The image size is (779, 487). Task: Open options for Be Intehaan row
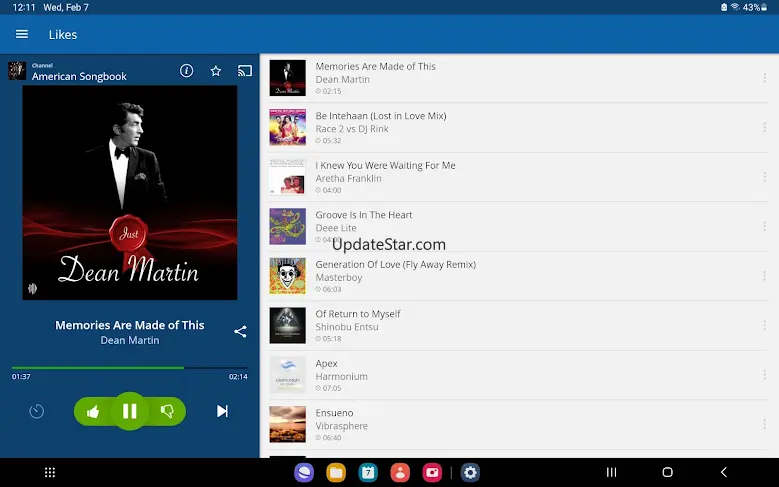coord(765,127)
